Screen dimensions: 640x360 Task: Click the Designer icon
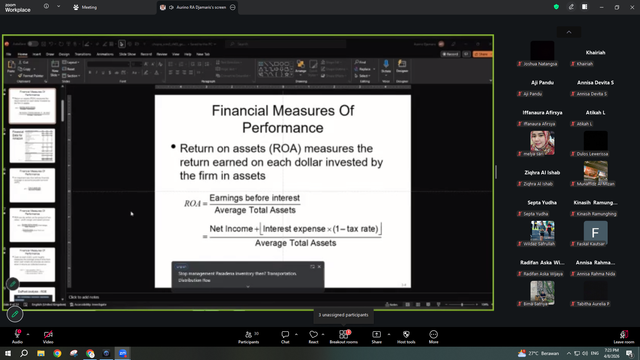(402, 64)
